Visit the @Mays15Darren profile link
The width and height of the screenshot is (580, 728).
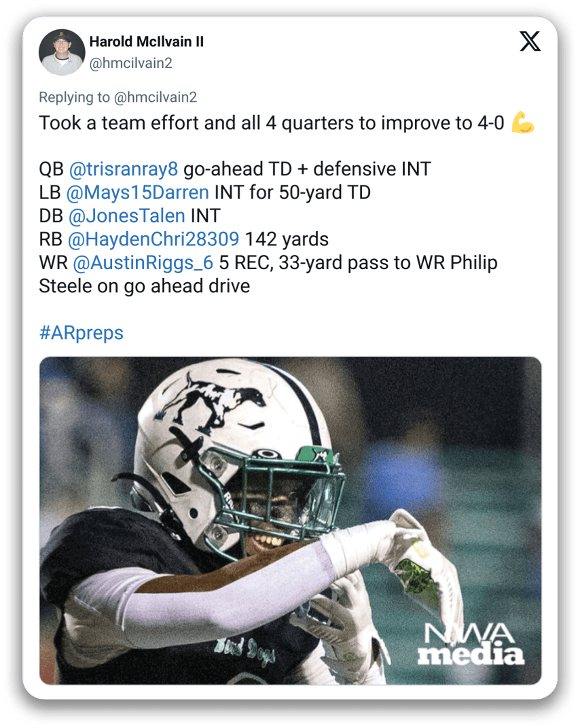137,192
